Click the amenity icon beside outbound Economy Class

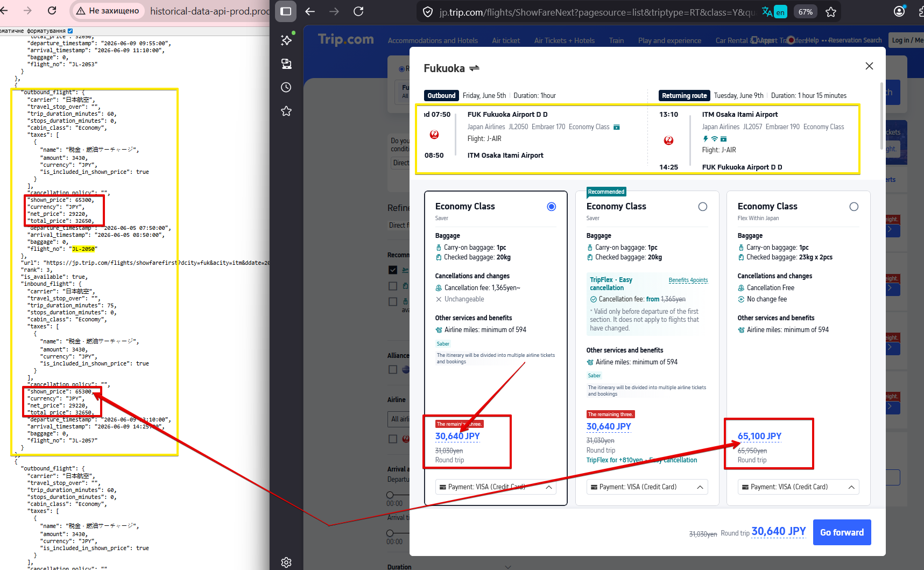point(617,127)
